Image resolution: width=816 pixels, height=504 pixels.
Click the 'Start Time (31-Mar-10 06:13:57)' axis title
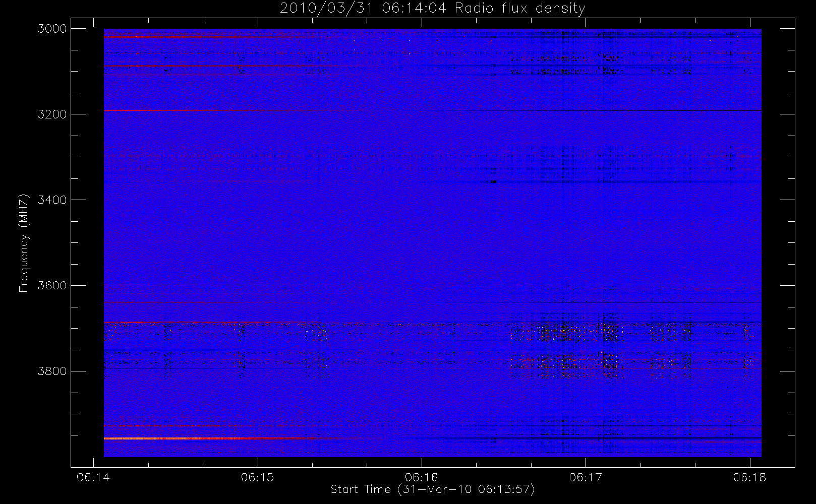coord(432,489)
